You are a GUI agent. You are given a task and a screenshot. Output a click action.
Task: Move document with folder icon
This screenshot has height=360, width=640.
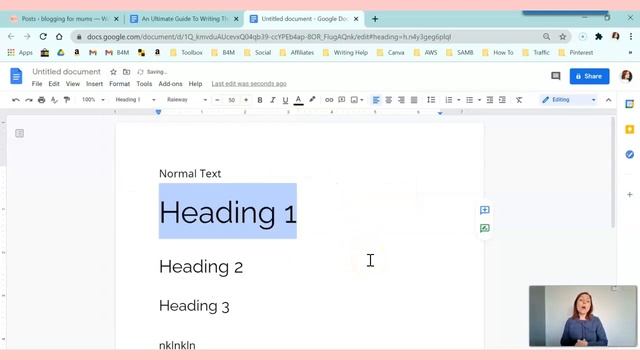click(127, 72)
